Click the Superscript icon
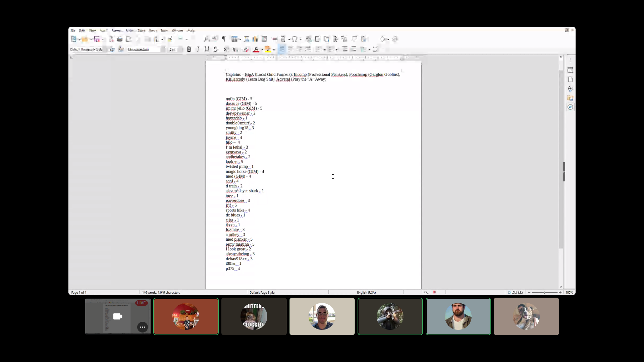Image resolution: width=644 pixels, height=362 pixels. click(226, 49)
